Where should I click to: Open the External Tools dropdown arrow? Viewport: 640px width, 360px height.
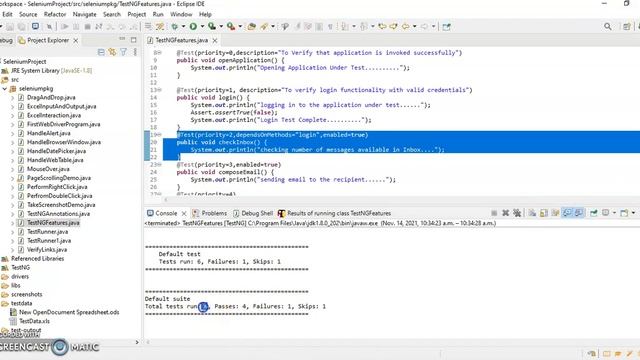click(x=240, y=27)
